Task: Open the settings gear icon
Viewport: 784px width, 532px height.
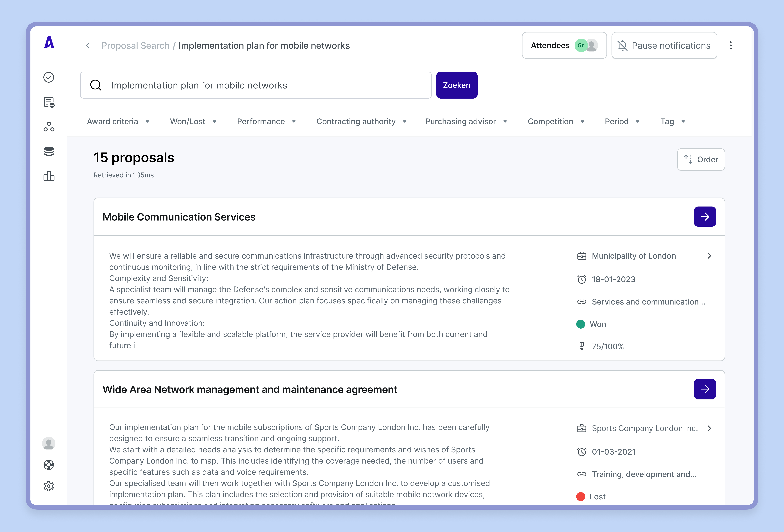Action: [x=49, y=486]
